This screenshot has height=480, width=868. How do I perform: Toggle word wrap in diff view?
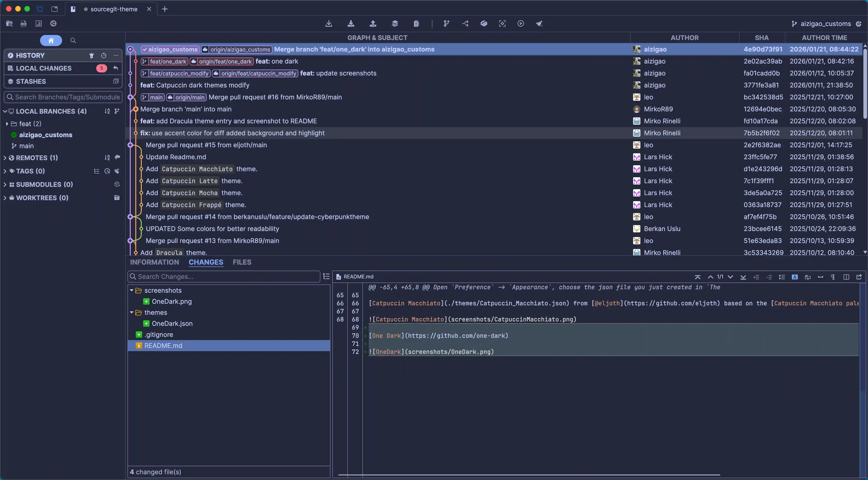point(808,277)
